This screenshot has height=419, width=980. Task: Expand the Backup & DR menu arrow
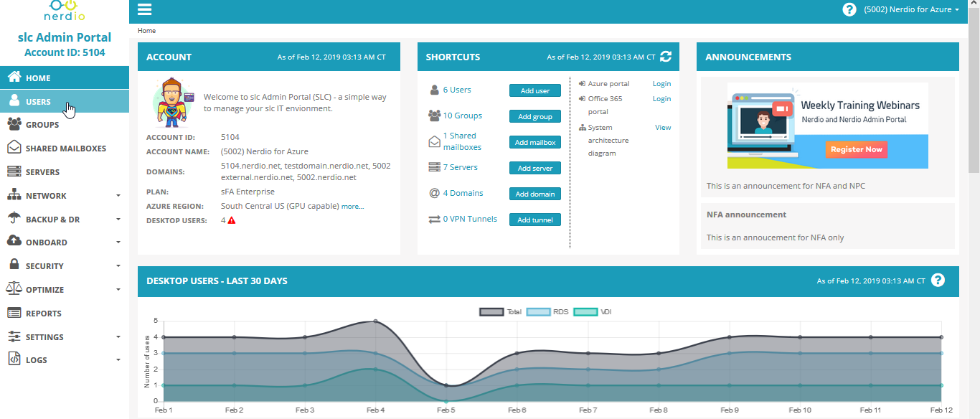coord(118,219)
